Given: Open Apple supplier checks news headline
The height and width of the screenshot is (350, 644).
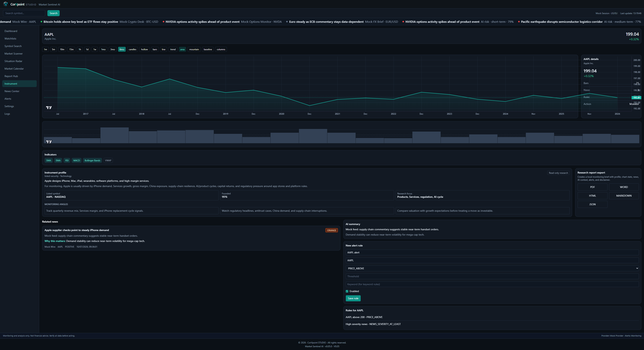Looking at the screenshot, I should 77,230.
